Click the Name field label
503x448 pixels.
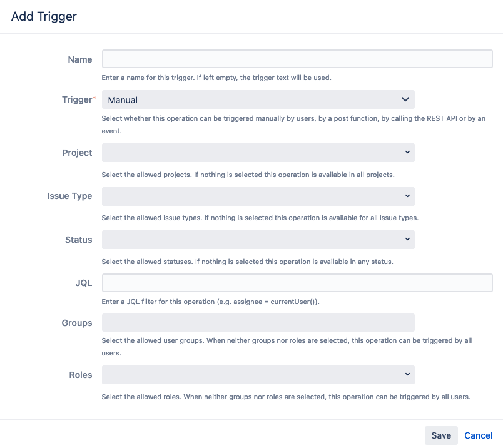coord(79,59)
